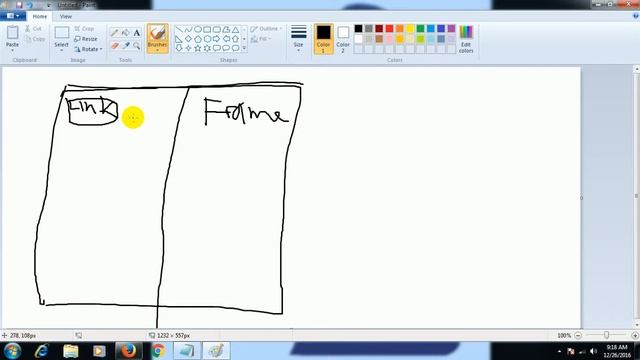Choose the Rounded rectangle shape

click(x=216, y=29)
